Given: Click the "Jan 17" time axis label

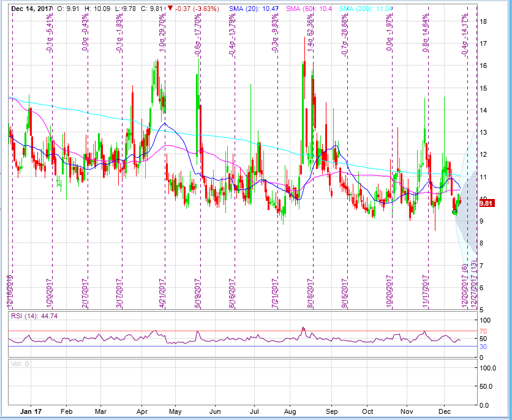Looking at the screenshot, I should pyautogui.click(x=31, y=411).
